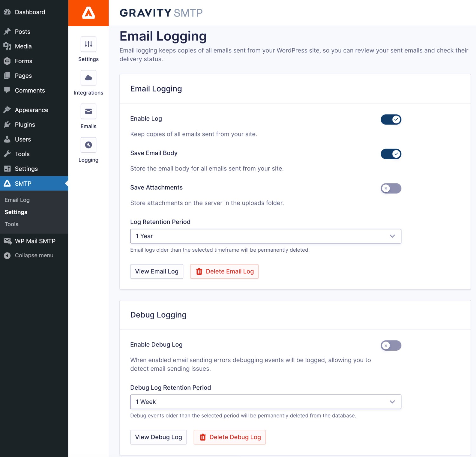
Task: Click the Save Attachments label
Action: tap(156, 188)
